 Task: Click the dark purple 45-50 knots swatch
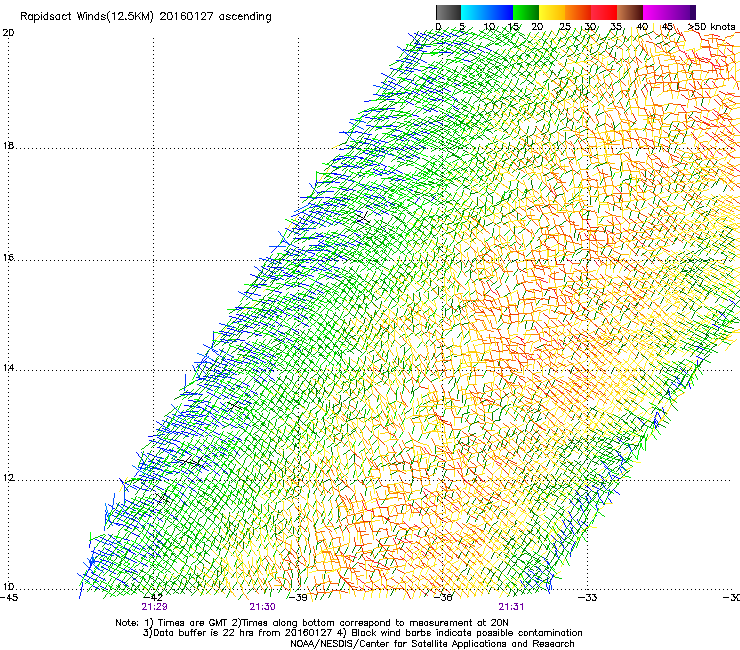tap(682, 12)
